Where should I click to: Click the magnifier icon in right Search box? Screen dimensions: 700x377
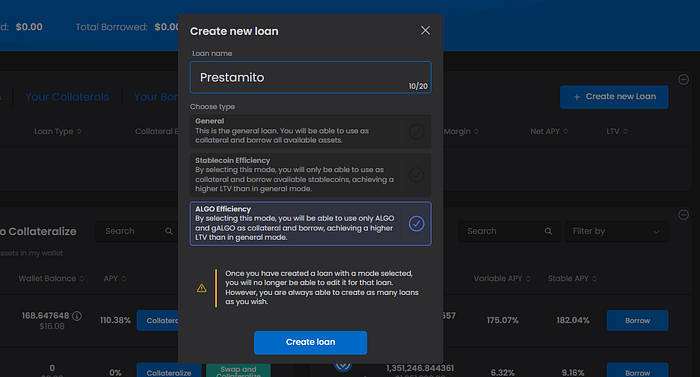pos(548,231)
